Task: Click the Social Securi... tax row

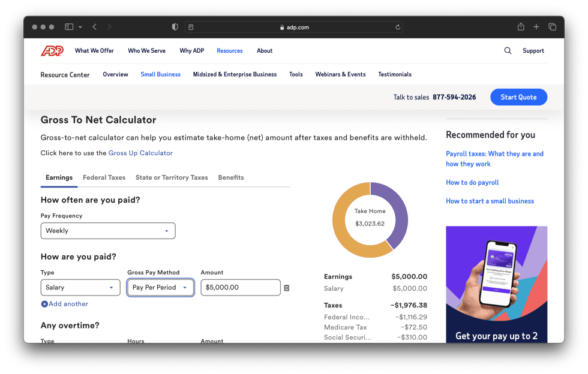Action: (376, 337)
